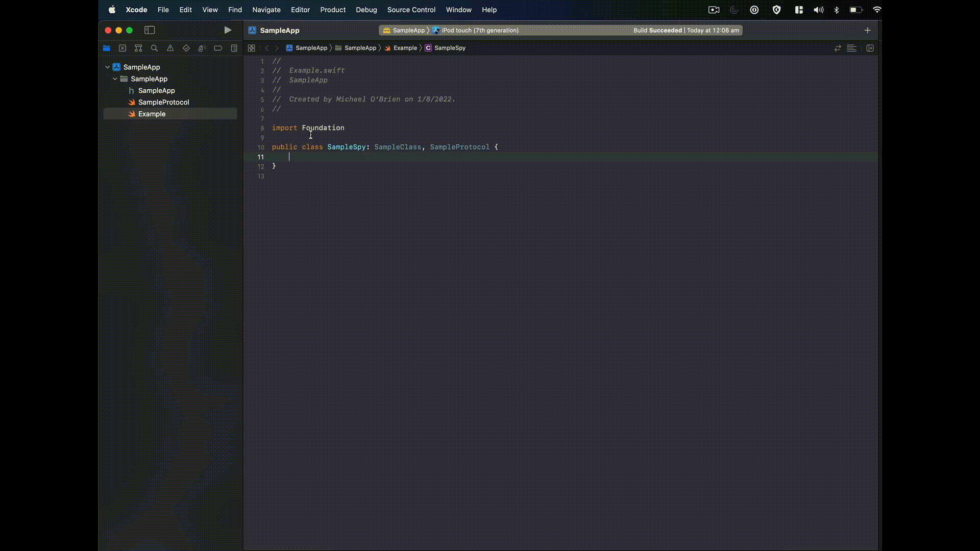980x551 pixels.
Task: Go back in editor history
Action: pos(266,48)
